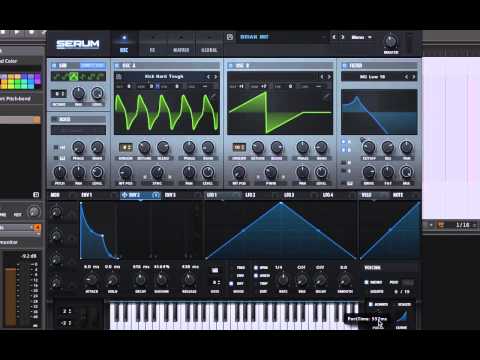Screen dimensions: 480x360
Task: Click the filter CUTOFF knob
Action: tap(368, 147)
